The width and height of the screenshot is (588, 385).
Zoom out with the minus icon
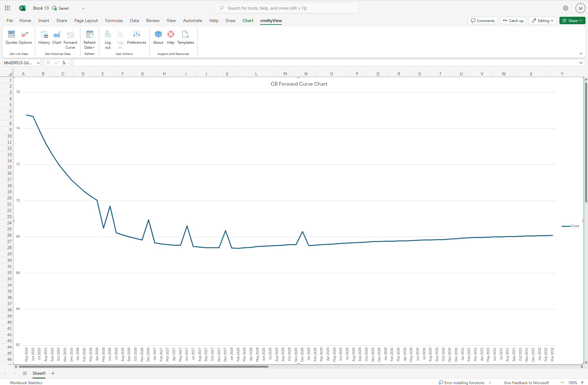pyautogui.click(x=562, y=383)
